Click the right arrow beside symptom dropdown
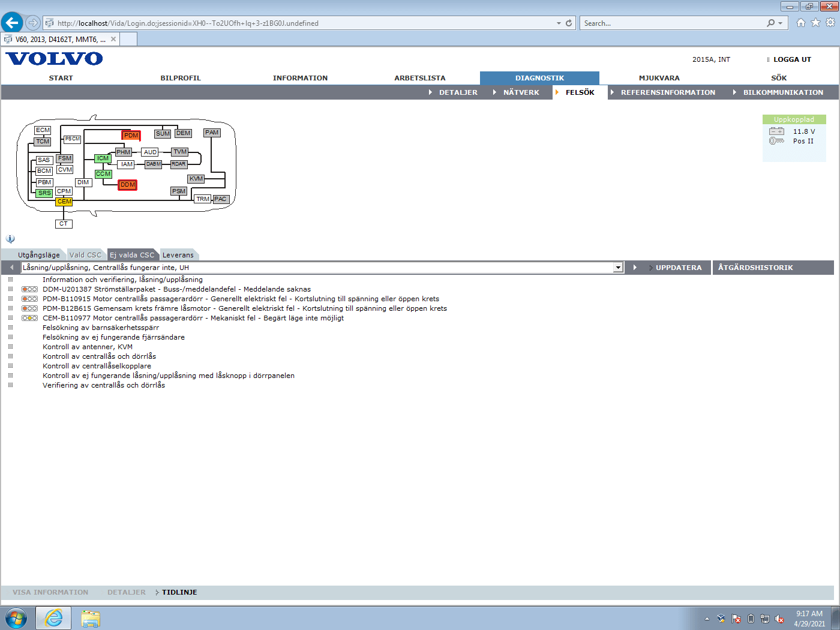 (x=635, y=268)
